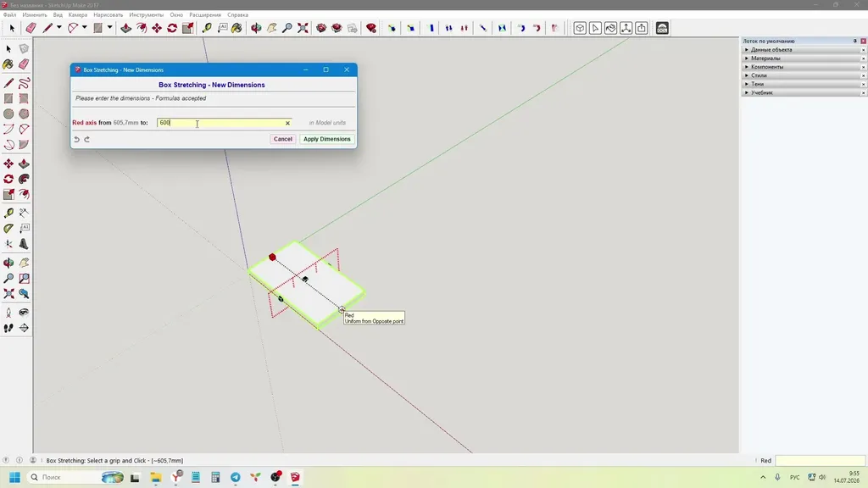Activate the Pie arc tool
868x488 pixels.
[x=24, y=144]
